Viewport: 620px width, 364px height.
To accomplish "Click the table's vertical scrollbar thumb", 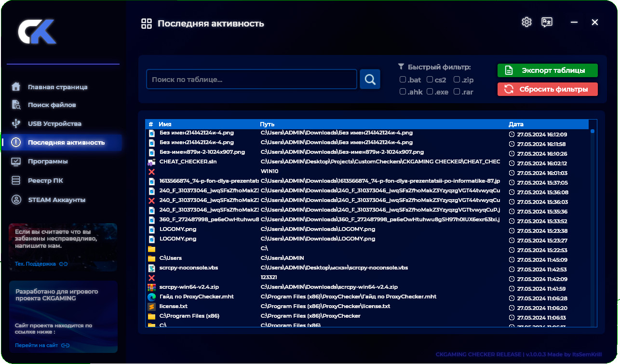I will coord(593,131).
